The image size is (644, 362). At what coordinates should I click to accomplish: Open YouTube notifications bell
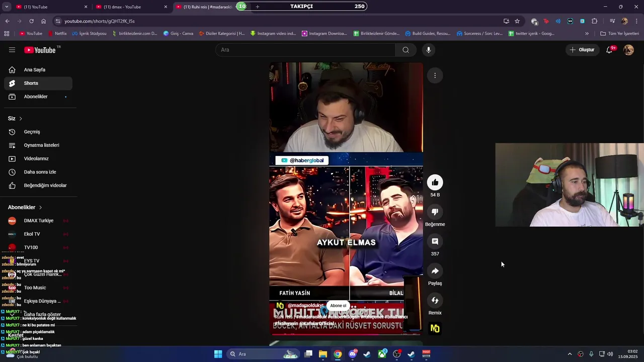[609, 50]
